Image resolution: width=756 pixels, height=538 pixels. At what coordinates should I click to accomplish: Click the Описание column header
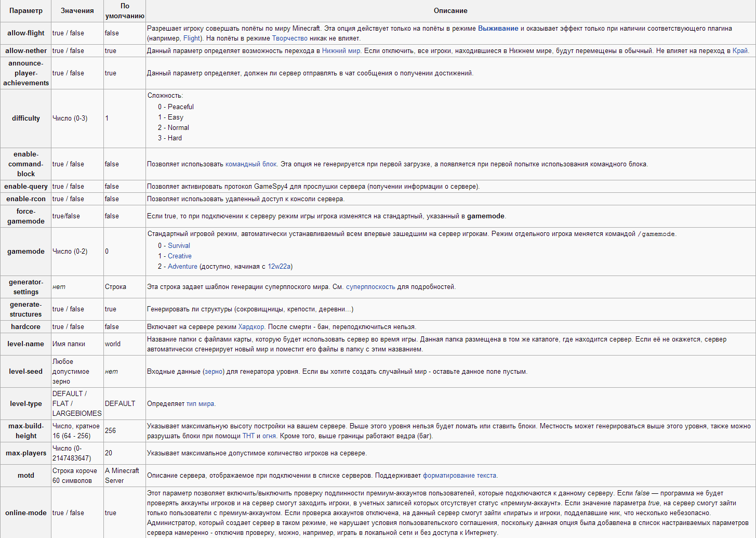click(x=450, y=11)
